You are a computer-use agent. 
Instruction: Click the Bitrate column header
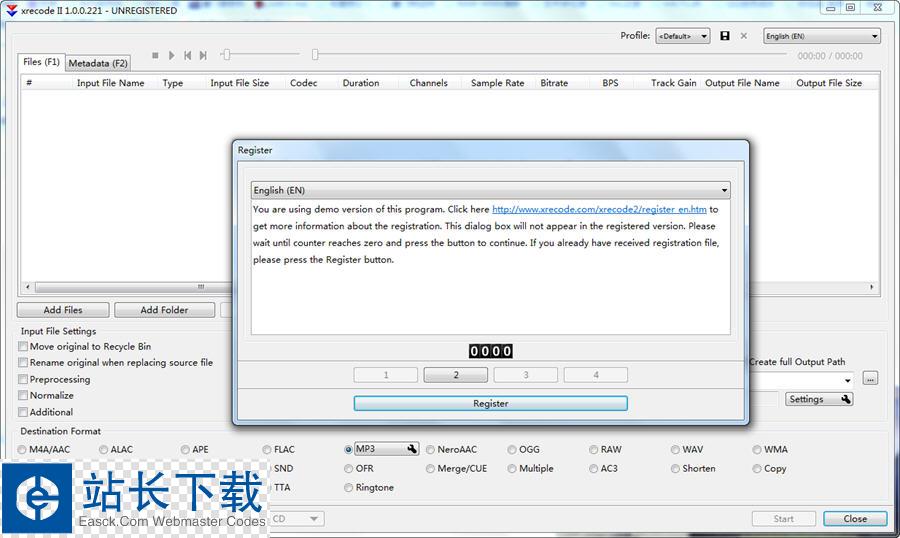pyautogui.click(x=554, y=83)
